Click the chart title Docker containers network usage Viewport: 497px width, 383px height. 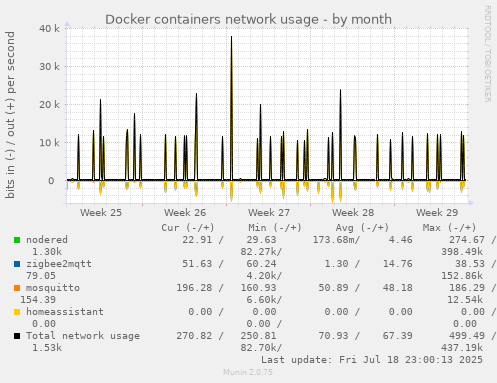[x=248, y=19]
